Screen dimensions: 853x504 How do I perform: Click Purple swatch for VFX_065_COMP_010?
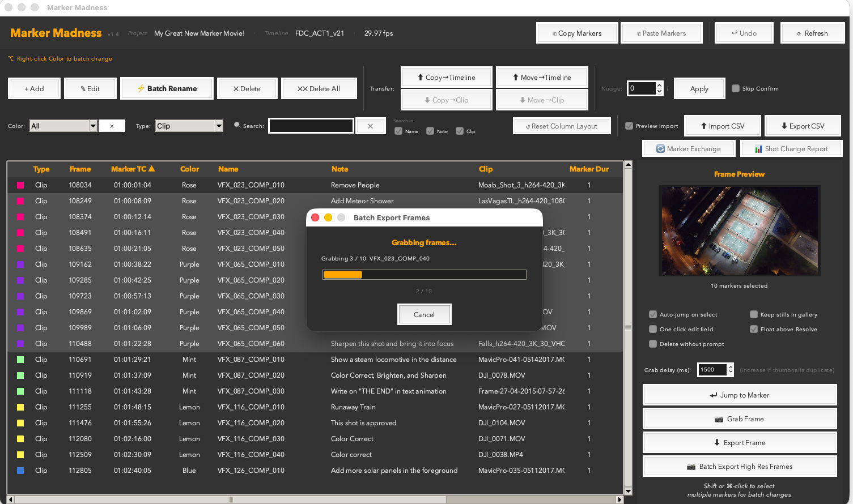[20, 264]
